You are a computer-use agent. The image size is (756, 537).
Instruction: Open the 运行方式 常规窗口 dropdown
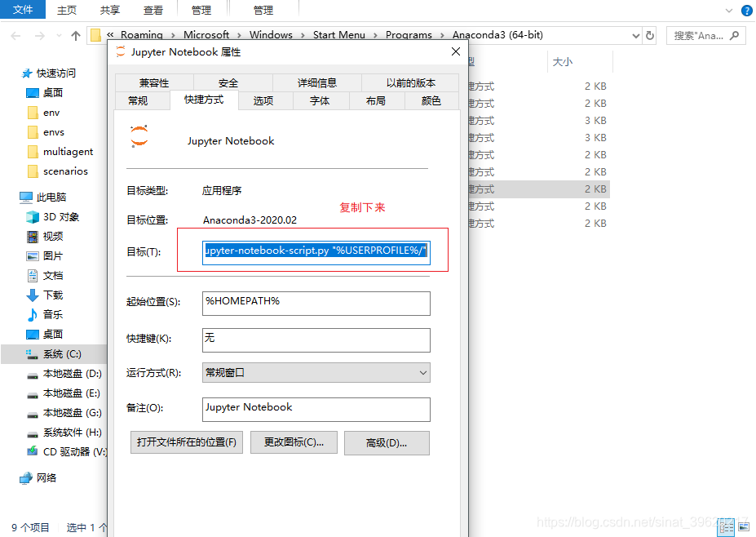click(316, 372)
